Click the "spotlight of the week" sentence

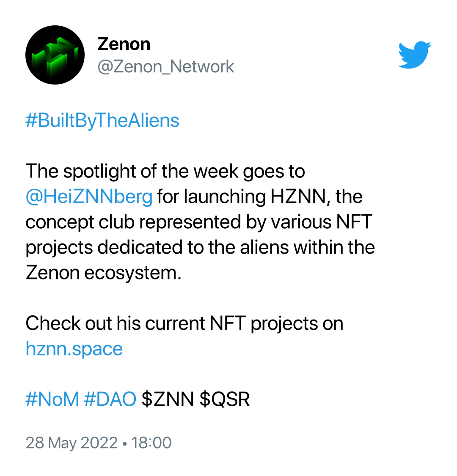(x=165, y=172)
